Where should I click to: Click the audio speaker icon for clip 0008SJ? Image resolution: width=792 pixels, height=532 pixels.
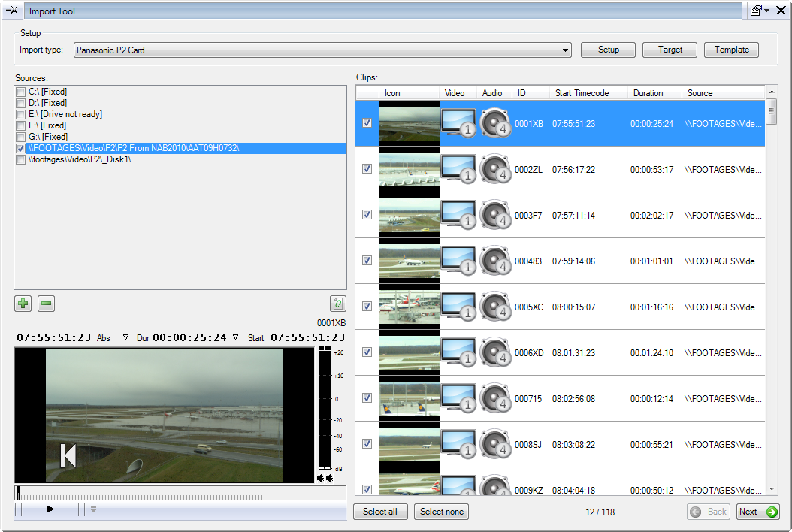pos(495,444)
